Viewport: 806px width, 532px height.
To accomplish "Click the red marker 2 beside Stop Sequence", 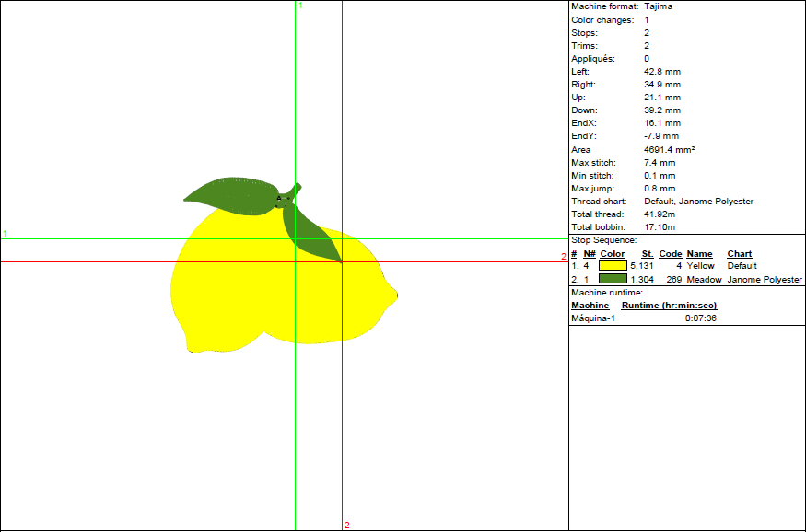I will point(564,257).
